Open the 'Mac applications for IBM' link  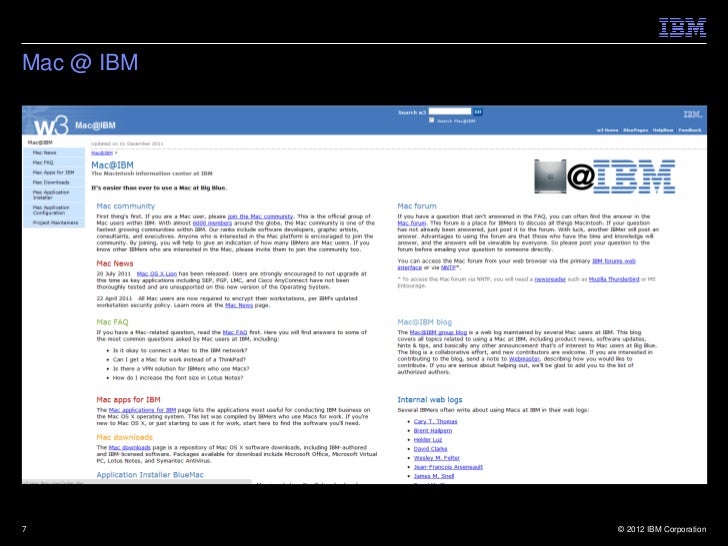[142, 410]
